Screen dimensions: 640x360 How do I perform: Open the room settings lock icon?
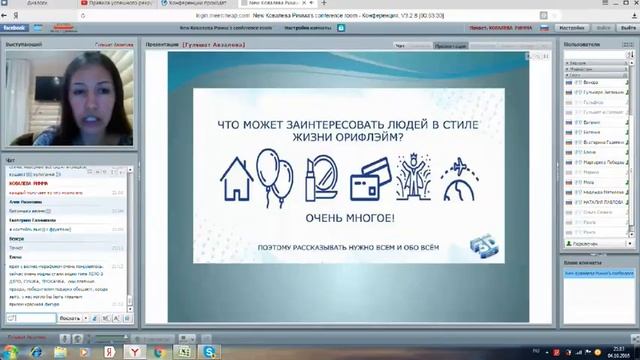[341, 28]
